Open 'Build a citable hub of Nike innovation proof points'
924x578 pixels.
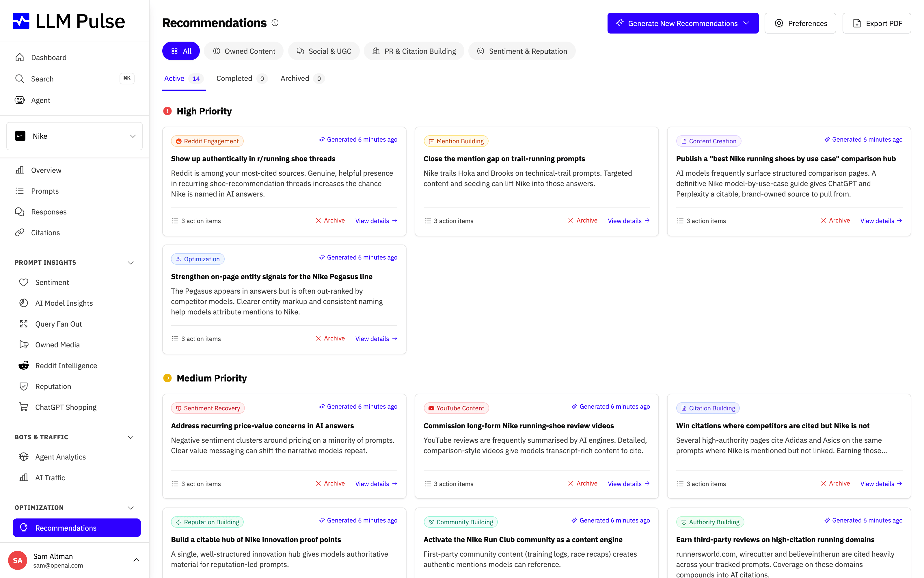(256, 539)
